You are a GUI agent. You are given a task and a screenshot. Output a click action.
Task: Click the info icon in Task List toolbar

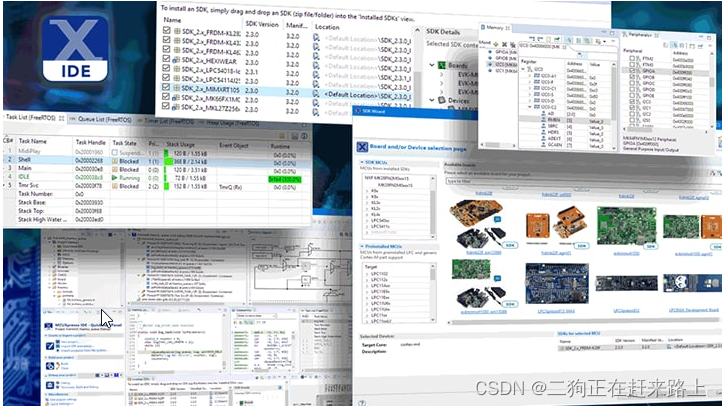tap(304, 136)
